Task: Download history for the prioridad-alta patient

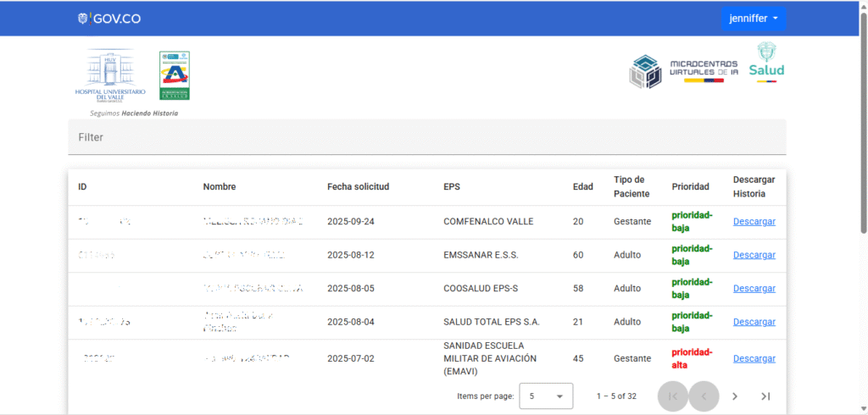Action: pos(754,359)
